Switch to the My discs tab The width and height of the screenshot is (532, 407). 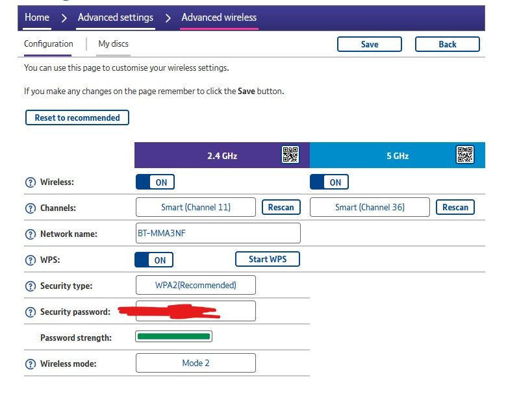point(113,44)
